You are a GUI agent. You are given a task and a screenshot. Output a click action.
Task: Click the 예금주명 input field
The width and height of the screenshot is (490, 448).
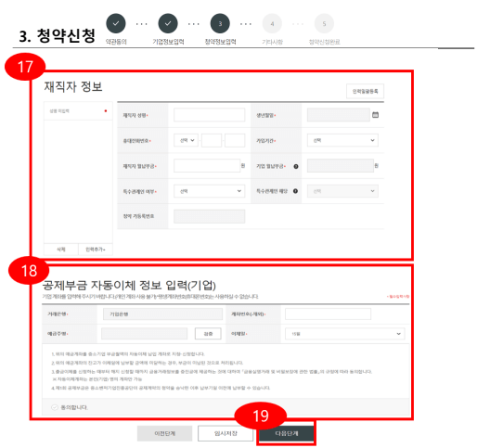click(x=145, y=334)
